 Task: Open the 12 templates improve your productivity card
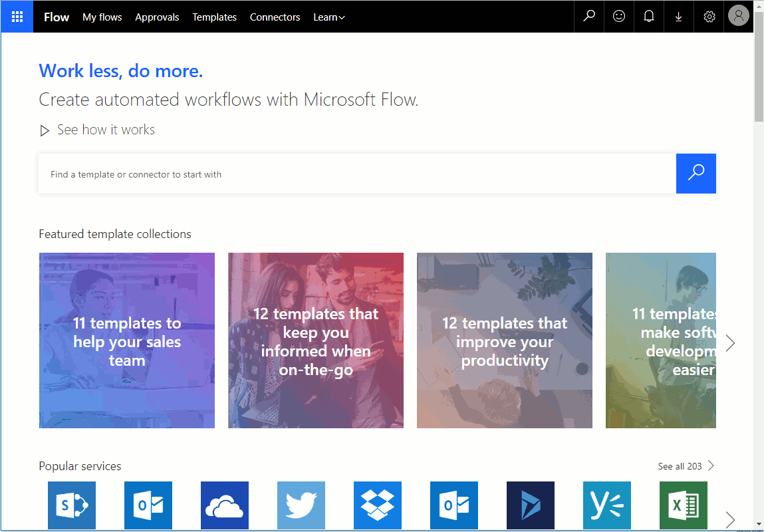pos(504,340)
